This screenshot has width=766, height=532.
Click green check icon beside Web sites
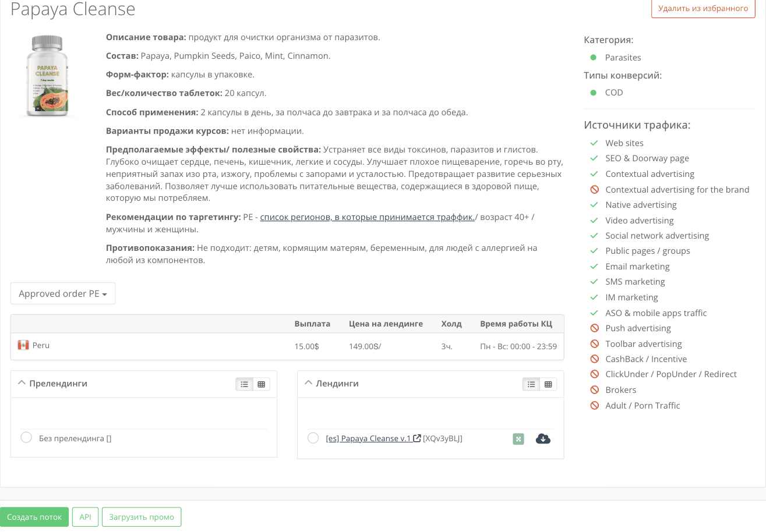pyautogui.click(x=594, y=143)
